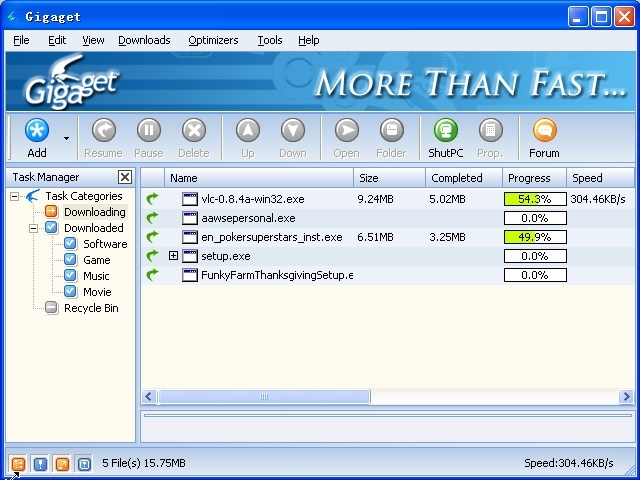The width and height of the screenshot is (640, 480).
Task: Click the green arrow status icon for setup.exe
Action: coord(152,256)
